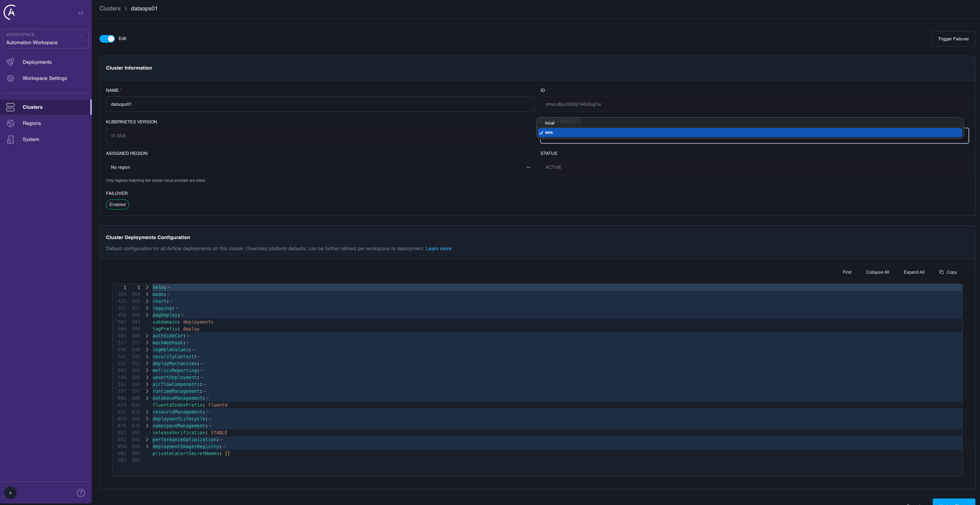Expand the airflowComponents section
The image size is (980, 505).
pyautogui.click(x=147, y=384)
